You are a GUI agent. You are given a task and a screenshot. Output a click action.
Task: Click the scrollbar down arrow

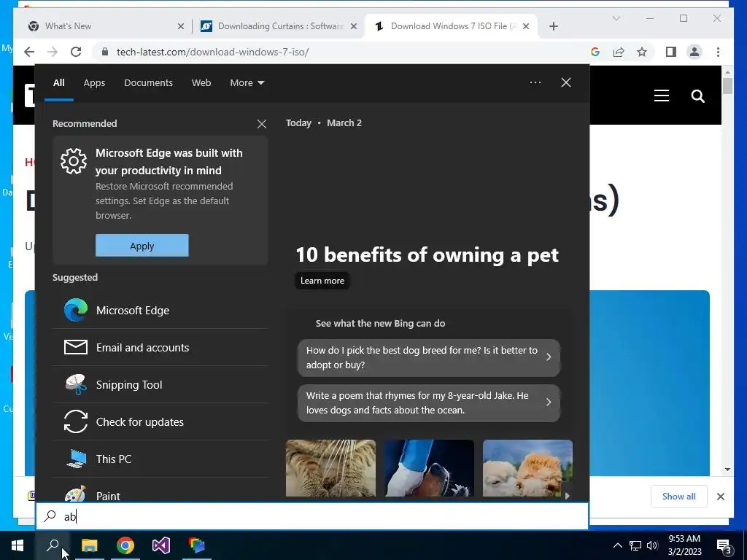tap(727, 470)
